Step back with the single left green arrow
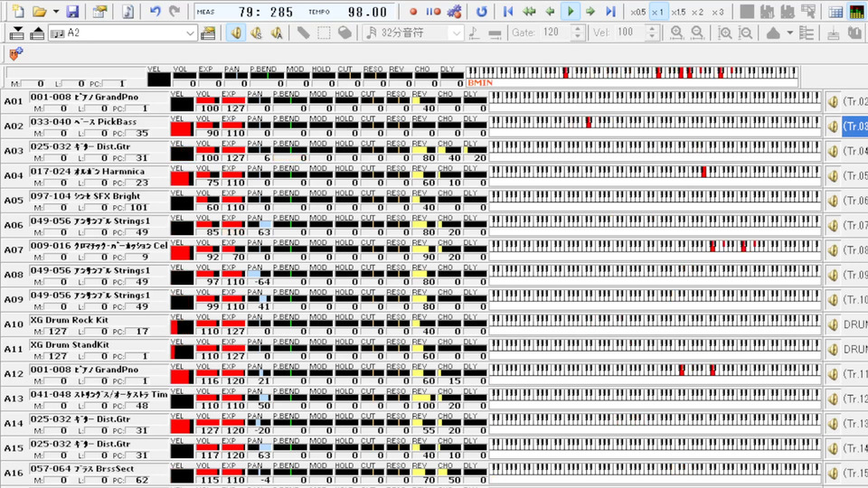 point(550,12)
